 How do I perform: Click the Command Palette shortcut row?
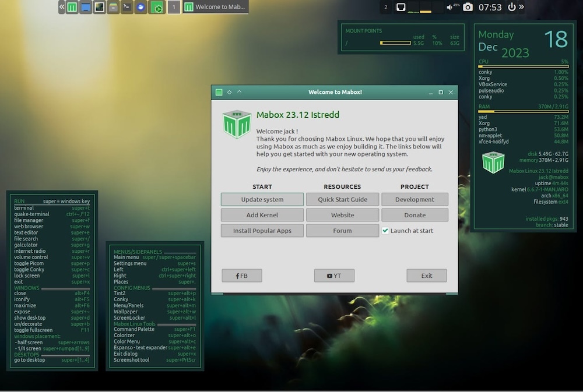154,329
